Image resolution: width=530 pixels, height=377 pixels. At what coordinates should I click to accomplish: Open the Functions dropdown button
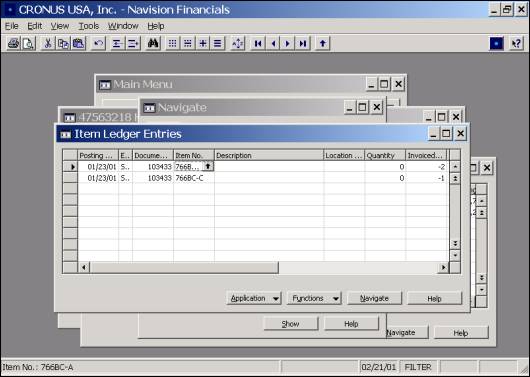(x=314, y=298)
